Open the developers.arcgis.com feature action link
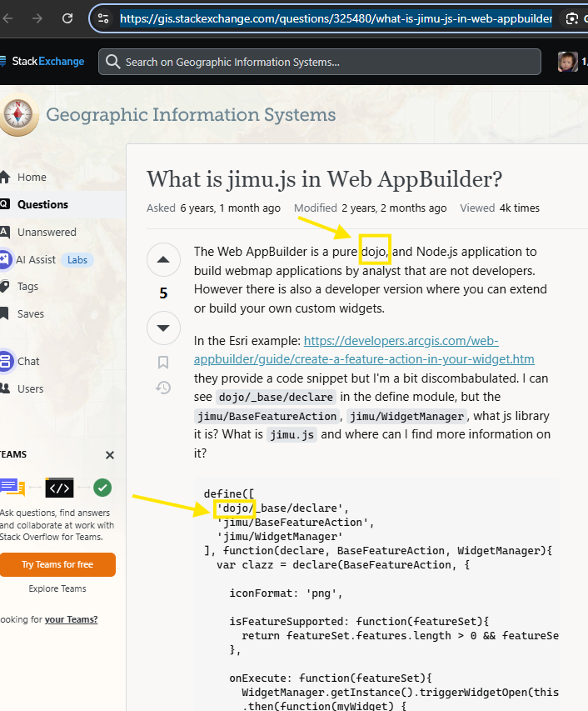 (364, 350)
